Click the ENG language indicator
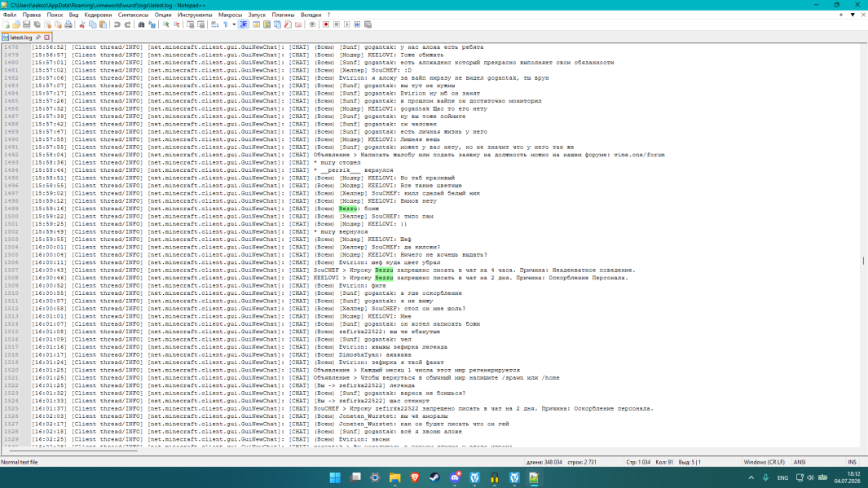868x488 pixels. (782, 477)
